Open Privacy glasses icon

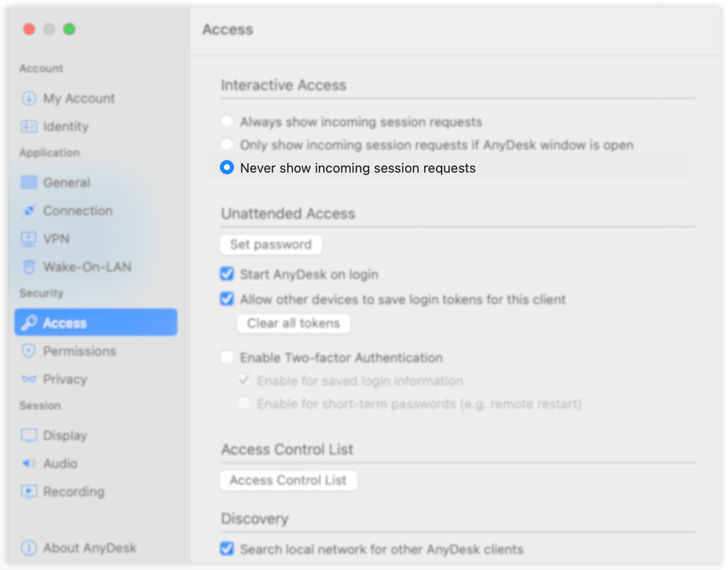[29, 379]
